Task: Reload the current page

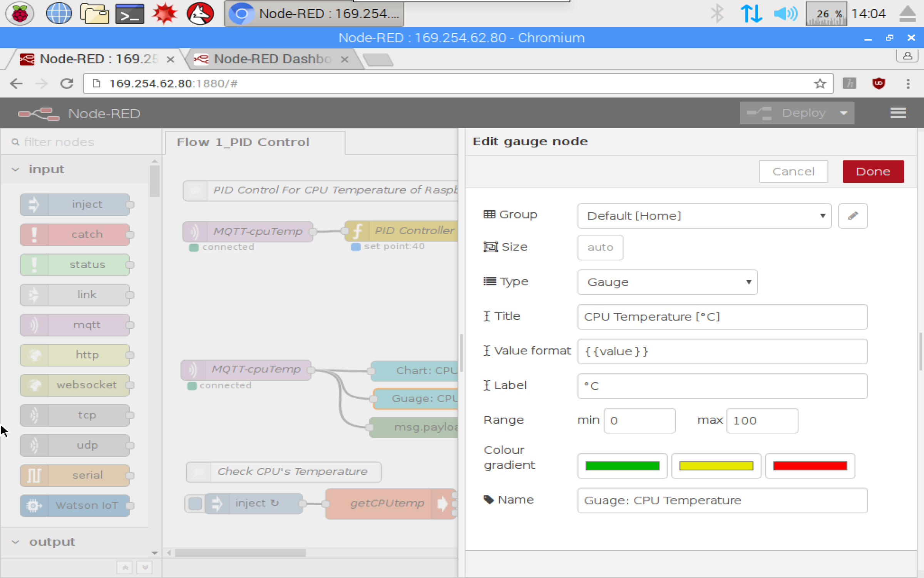Action: [x=66, y=83]
